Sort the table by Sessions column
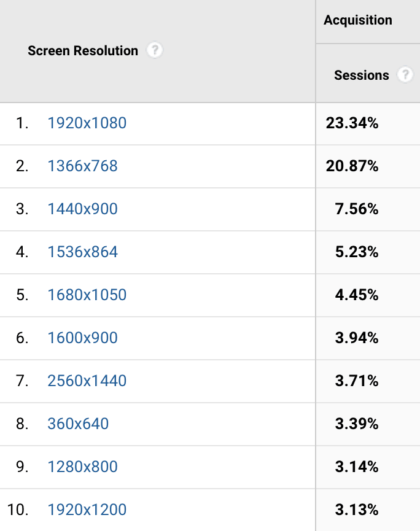Screen dimensions: 420x531 pyautogui.click(x=362, y=75)
